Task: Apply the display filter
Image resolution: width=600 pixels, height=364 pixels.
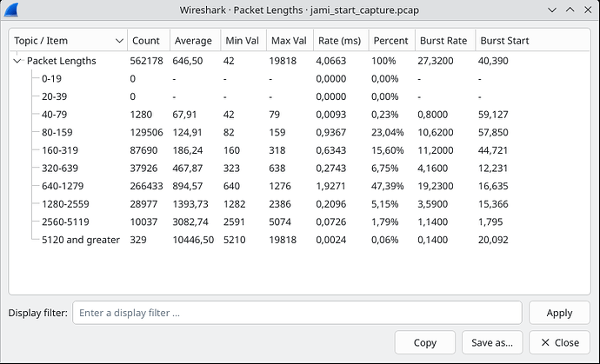Action: [x=559, y=313]
